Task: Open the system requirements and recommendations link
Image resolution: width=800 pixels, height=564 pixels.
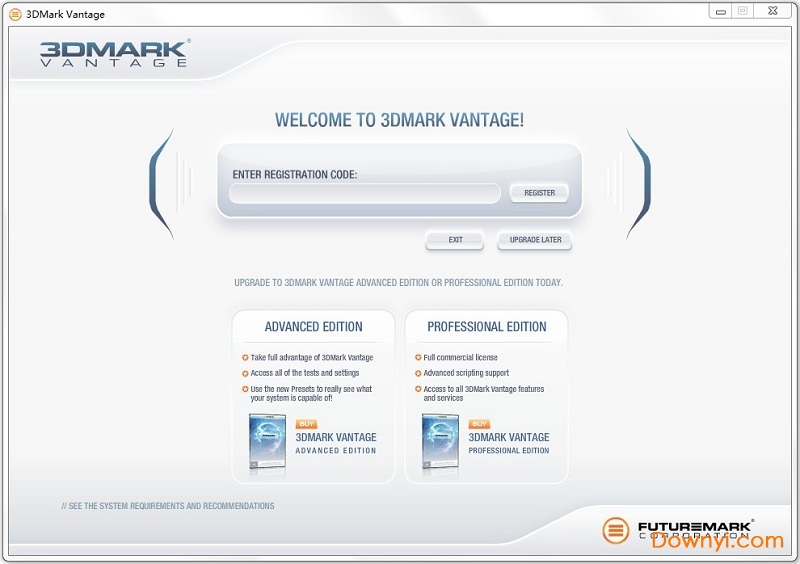Action: pos(168,506)
